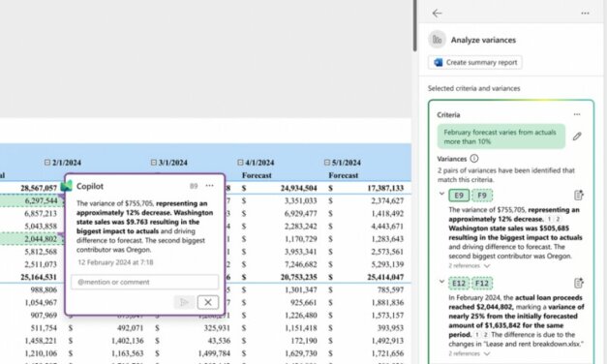Select total cell 25,164,531

pyautogui.click(x=39, y=277)
